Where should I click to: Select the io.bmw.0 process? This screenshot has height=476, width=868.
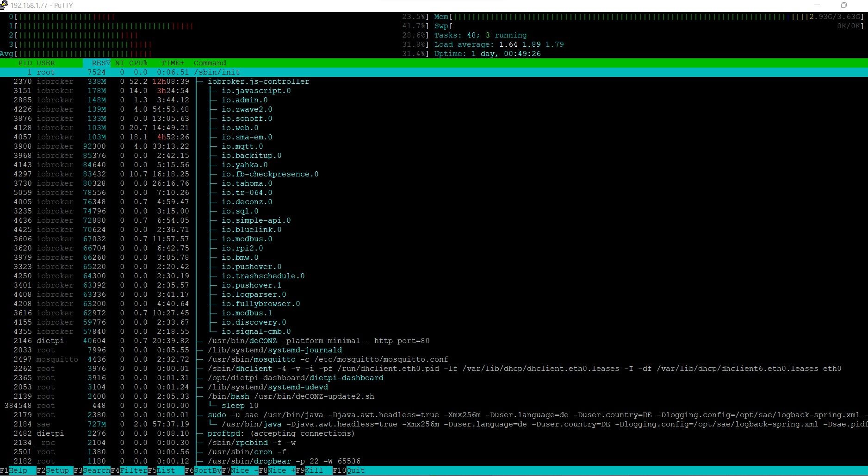(x=434, y=257)
